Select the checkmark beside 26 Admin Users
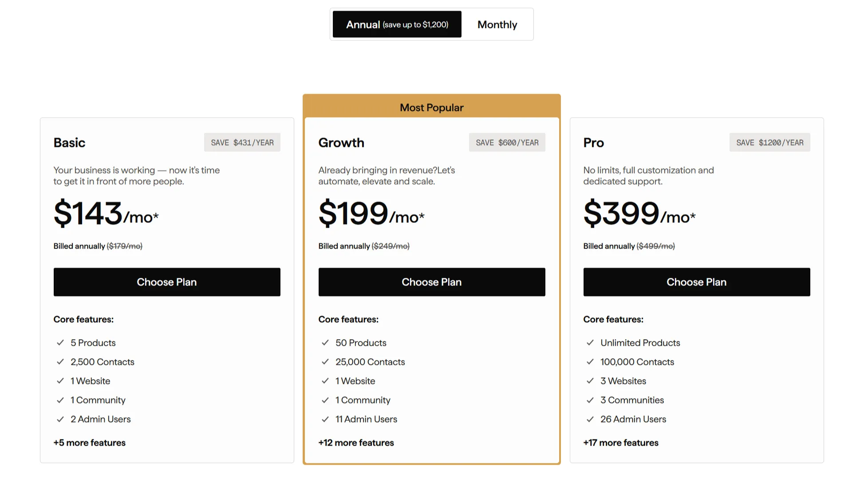Screen dimensions: 868x494 590,419
